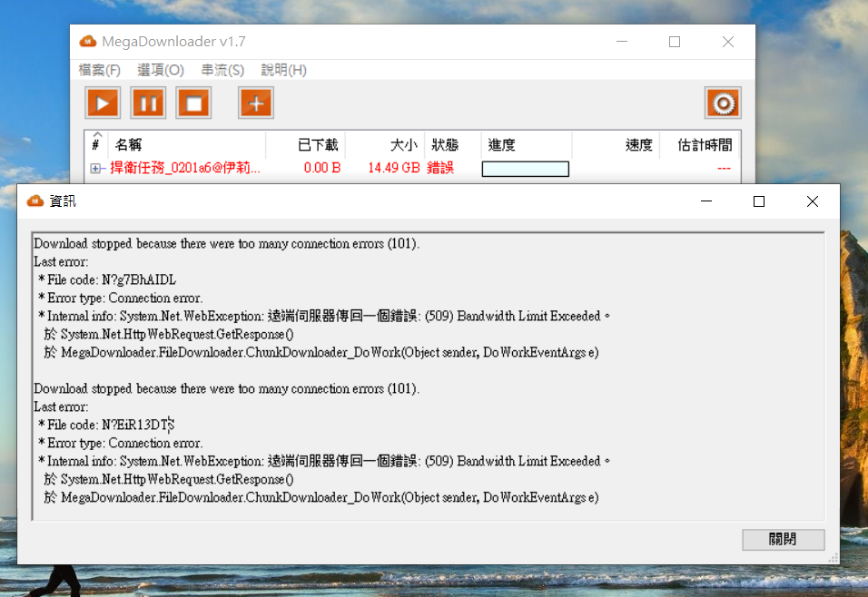
Task: Click the first 'Internal info' Bandwidth Limit line
Action: coord(324,316)
